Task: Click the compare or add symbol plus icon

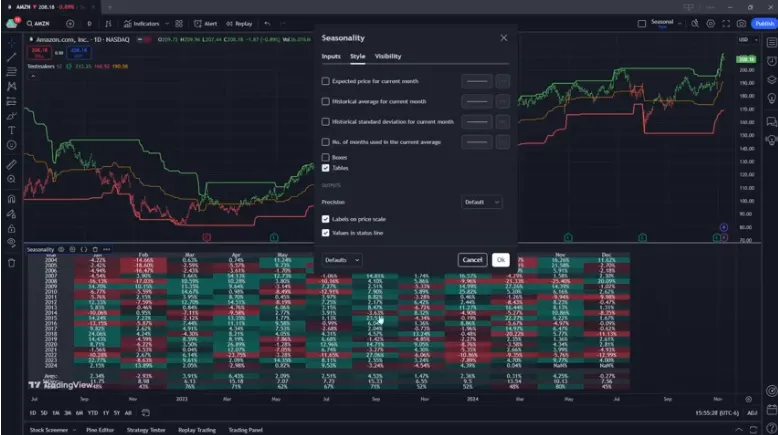Action: pos(70,23)
